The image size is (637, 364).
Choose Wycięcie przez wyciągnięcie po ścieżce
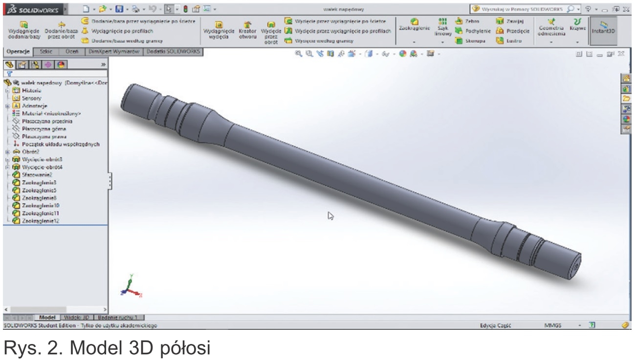click(x=336, y=21)
